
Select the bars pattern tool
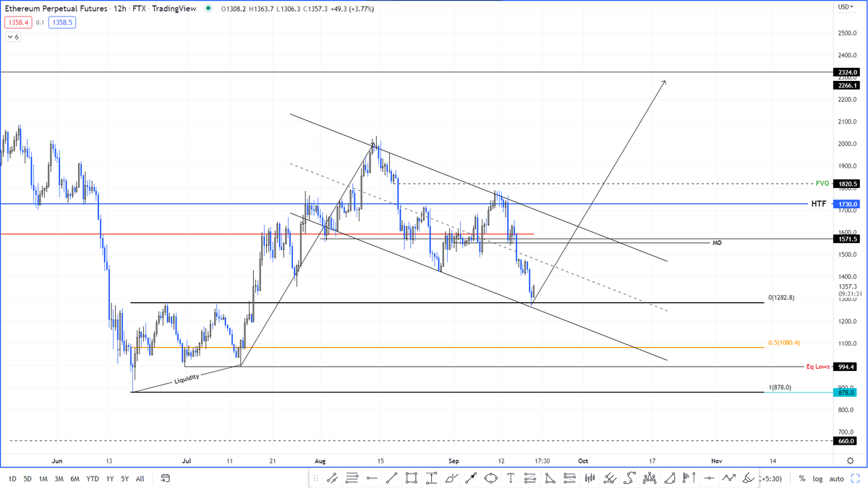[590, 478]
